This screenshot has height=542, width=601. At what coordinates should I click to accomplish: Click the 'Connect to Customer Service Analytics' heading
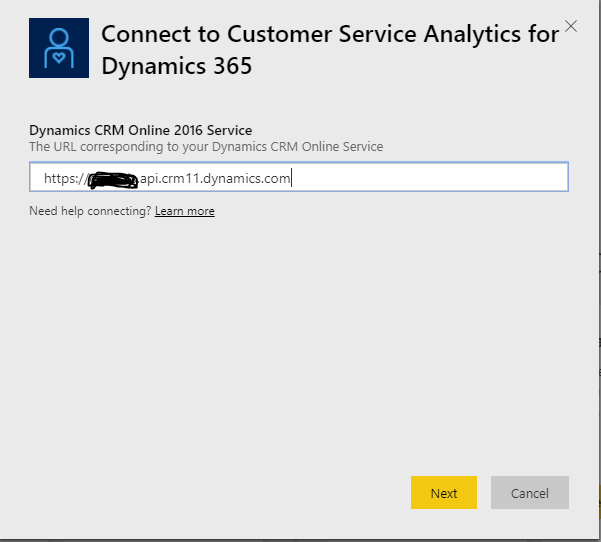pyautogui.click(x=330, y=34)
